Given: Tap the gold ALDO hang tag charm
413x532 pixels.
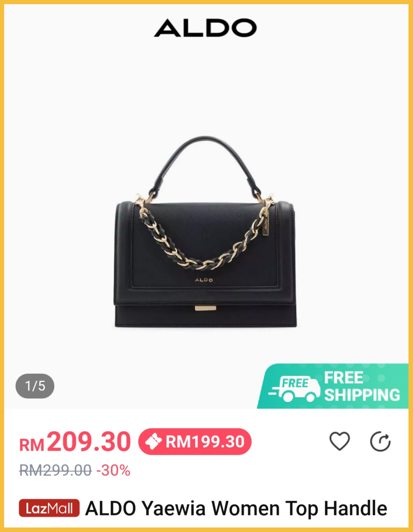Looking at the screenshot, I should coord(265,224).
